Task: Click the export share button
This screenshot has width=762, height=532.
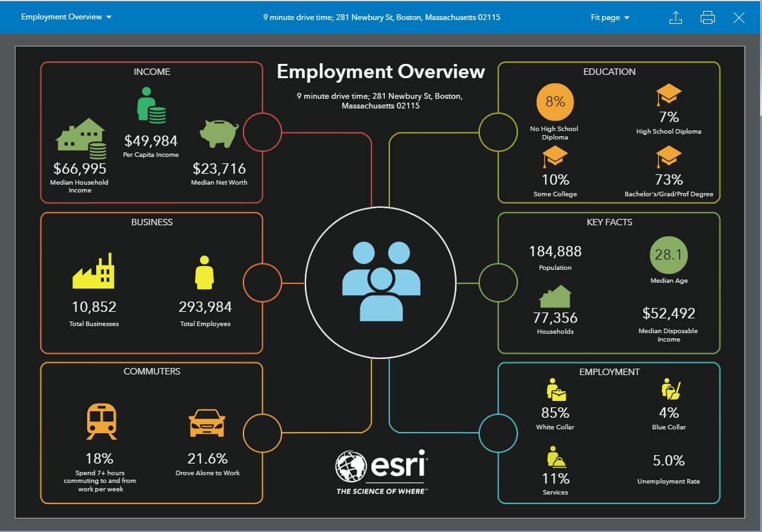Action: (x=675, y=17)
